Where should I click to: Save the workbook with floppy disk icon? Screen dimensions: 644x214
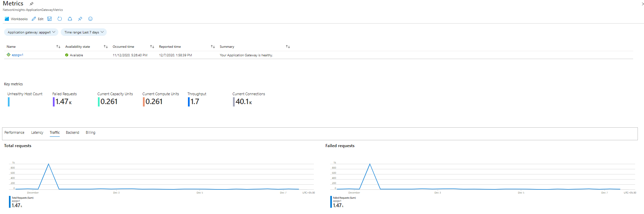(x=49, y=19)
